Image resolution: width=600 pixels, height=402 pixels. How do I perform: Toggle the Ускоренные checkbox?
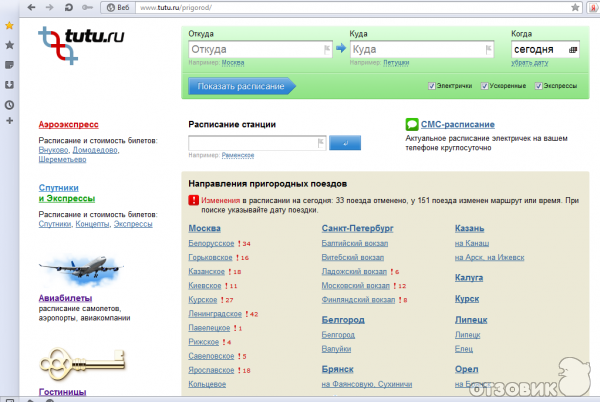[484, 86]
